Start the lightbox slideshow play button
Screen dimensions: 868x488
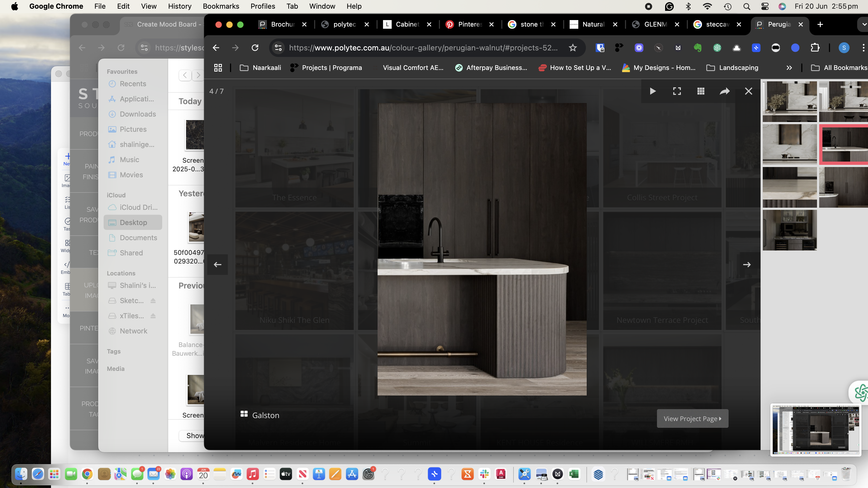click(x=653, y=91)
